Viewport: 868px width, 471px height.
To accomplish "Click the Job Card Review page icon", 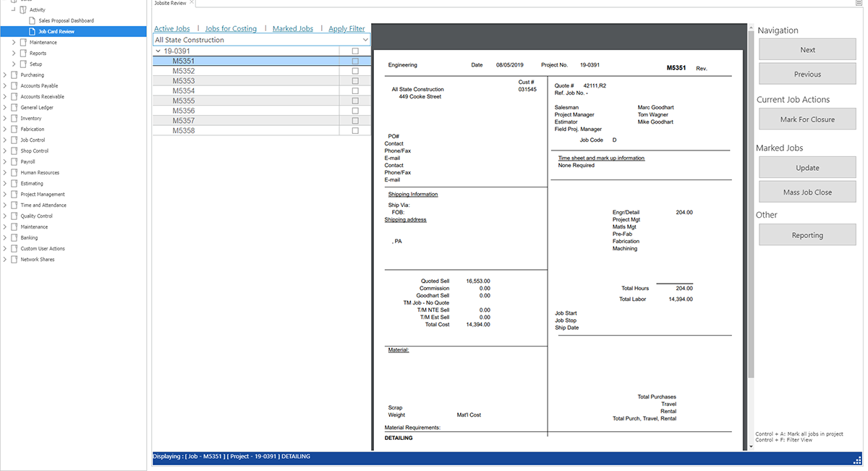I will [x=33, y=32].
